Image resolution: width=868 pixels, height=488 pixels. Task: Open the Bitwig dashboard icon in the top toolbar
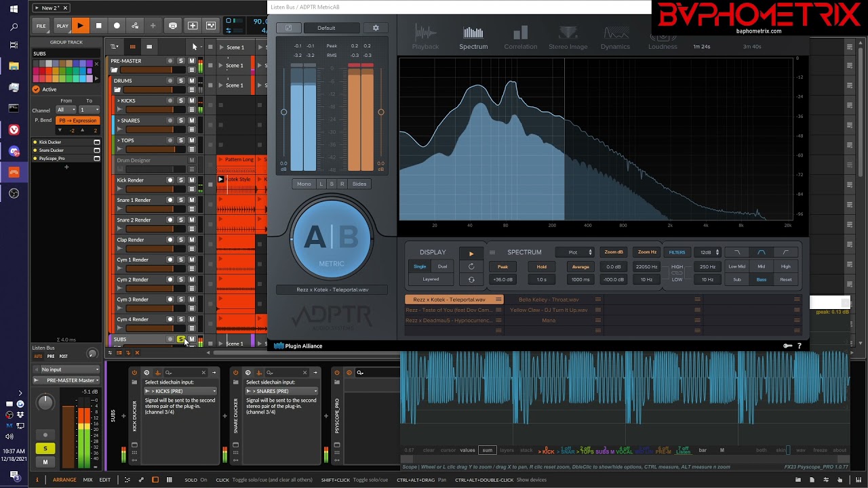pos(173,26)
